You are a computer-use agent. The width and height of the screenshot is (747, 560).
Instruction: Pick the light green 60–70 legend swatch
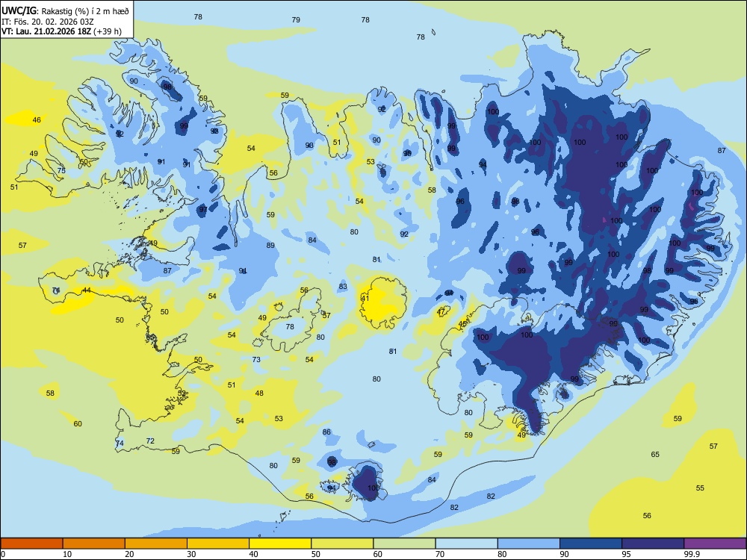click(x=404, y=544)
